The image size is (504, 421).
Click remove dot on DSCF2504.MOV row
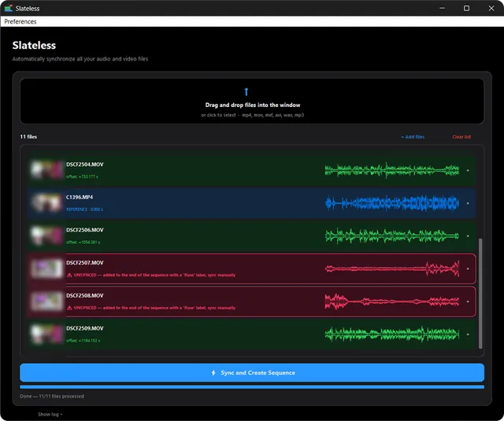(x=468, y=171)
